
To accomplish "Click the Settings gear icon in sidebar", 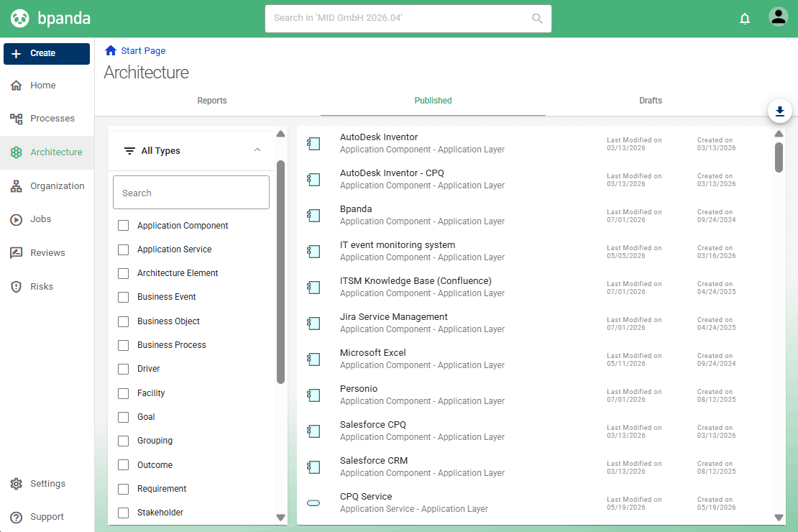I will click(x=17, y=484).
